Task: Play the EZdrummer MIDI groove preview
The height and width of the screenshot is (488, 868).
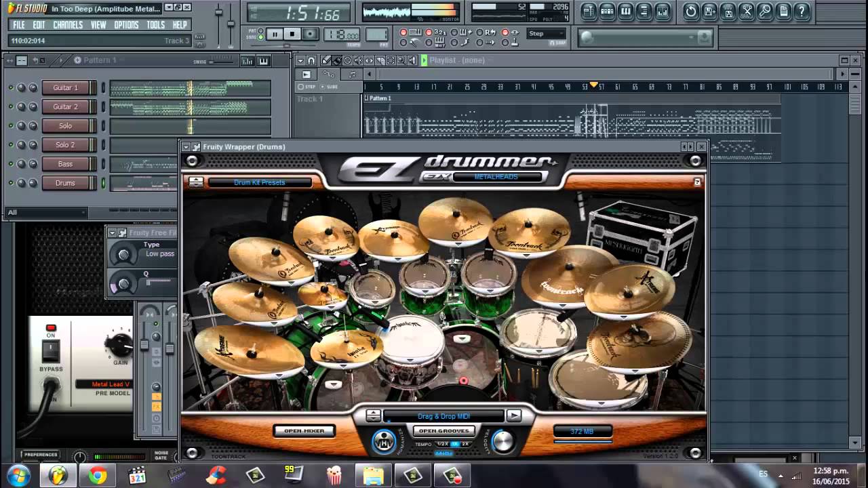Action: click(514, 415)
